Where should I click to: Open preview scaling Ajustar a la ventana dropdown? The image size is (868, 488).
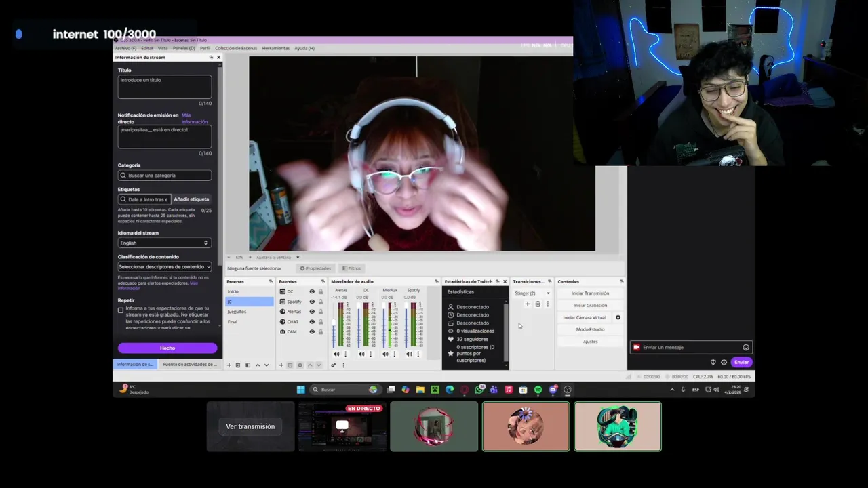(x=278, y=258)
